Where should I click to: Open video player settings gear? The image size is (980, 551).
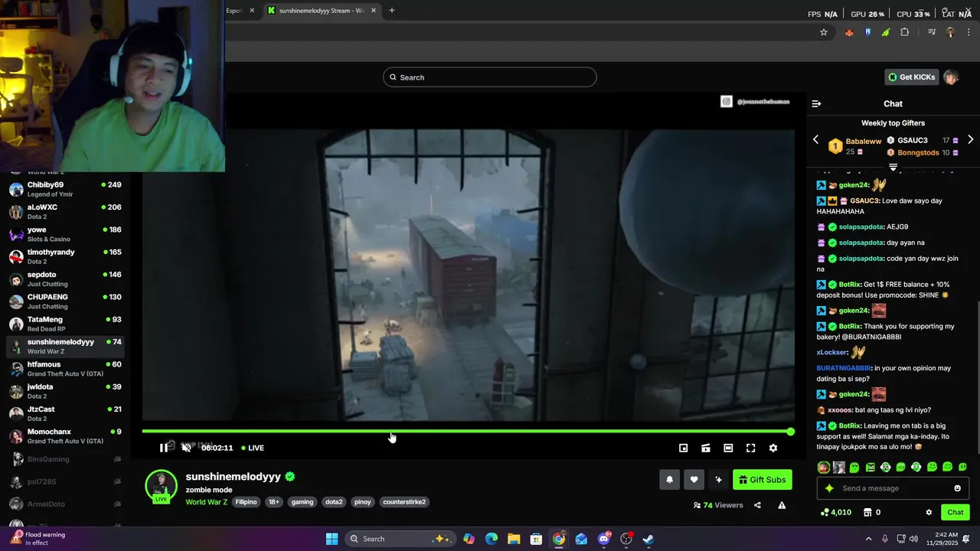point(773,448)
